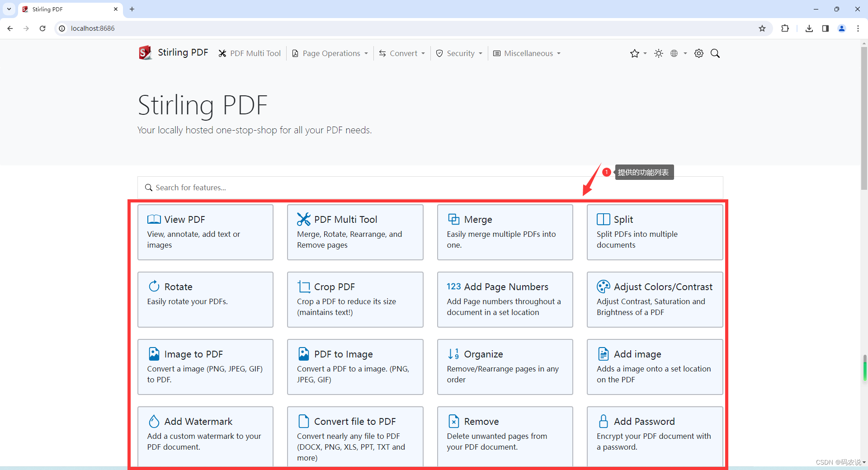Screen dimensions: 868x470
Task: Go back to the previous page
Action: coord(10,28)
